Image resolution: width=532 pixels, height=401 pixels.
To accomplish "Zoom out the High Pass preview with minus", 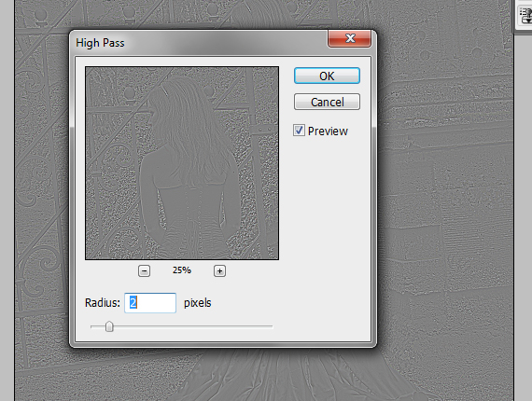I will click(144, 270).
